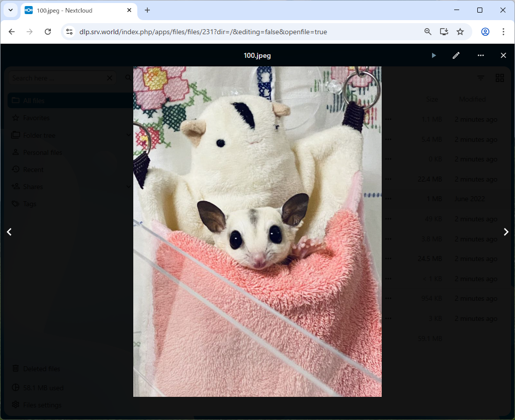The width and height of the screenshot is (515, 420).
Task: Close the 100.jpeg image viewer
Action: click(503, 55)
